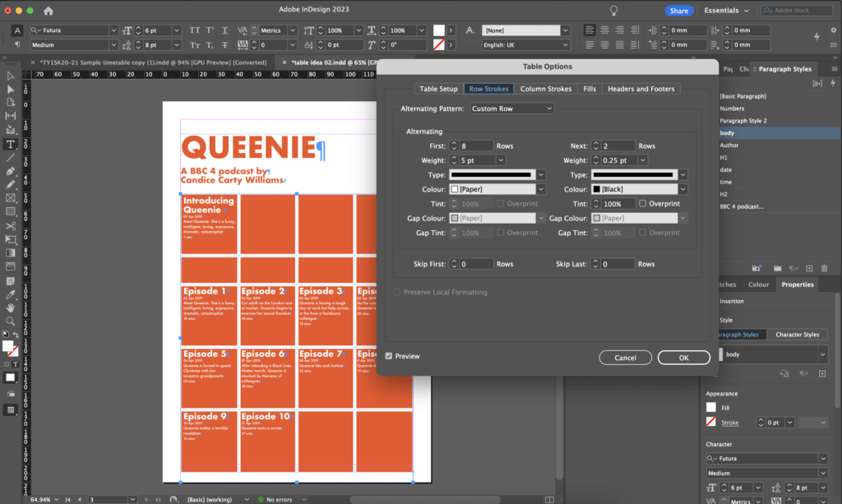
Task: Open the First Weight 5 pt dropdown
Action: [x=501, y=160]
